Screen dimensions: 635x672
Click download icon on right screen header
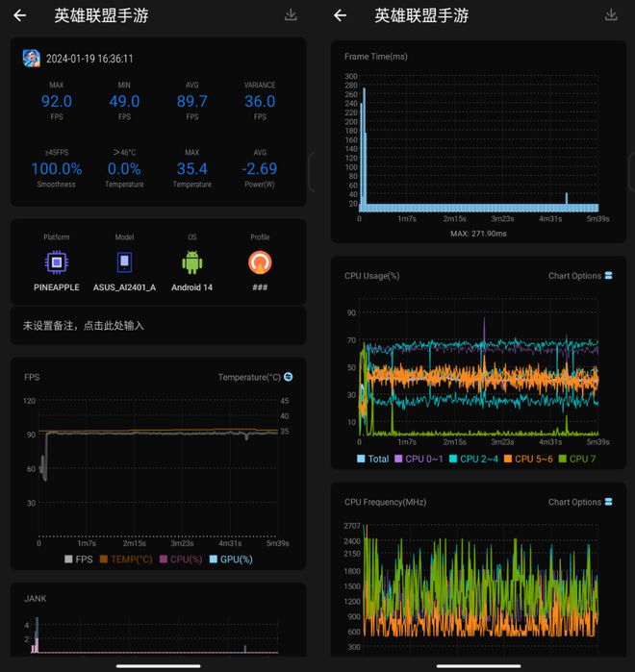pyautogui.click(x=610, y=15)
